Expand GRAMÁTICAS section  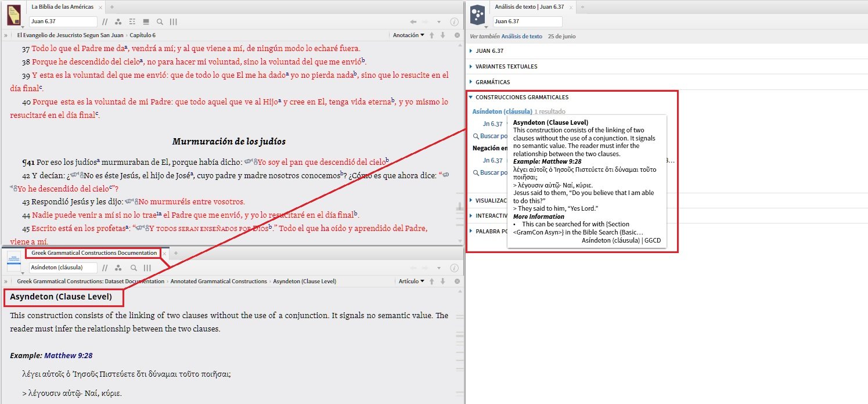click(489, 82)
